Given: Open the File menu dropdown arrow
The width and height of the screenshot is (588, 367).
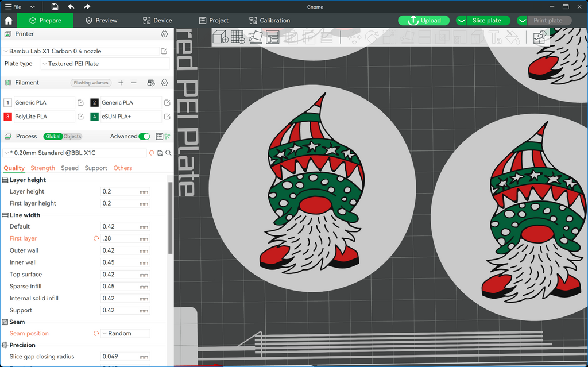Looking at the screenshot, I should pos(33,7).
